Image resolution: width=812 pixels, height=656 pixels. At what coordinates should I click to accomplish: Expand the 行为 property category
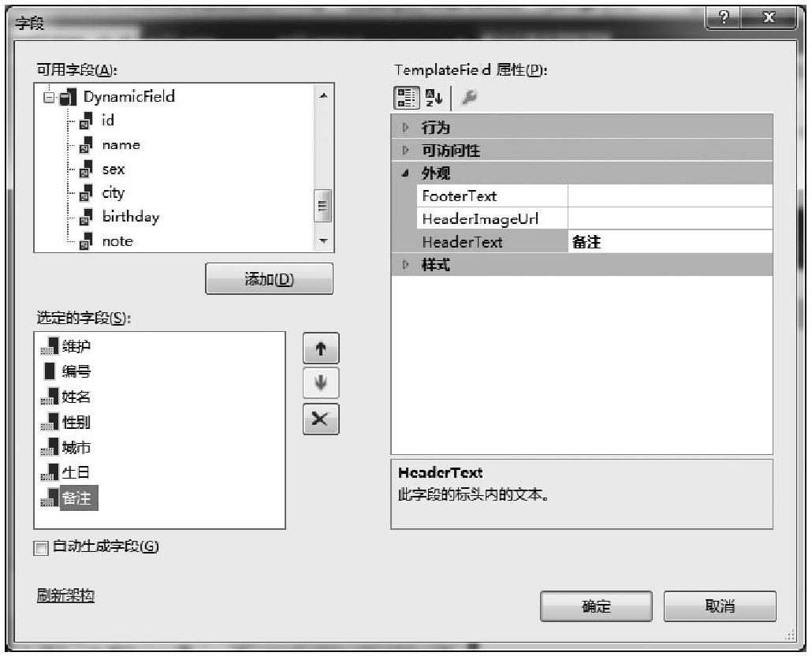pyautogui.click(x=405, y=128)
